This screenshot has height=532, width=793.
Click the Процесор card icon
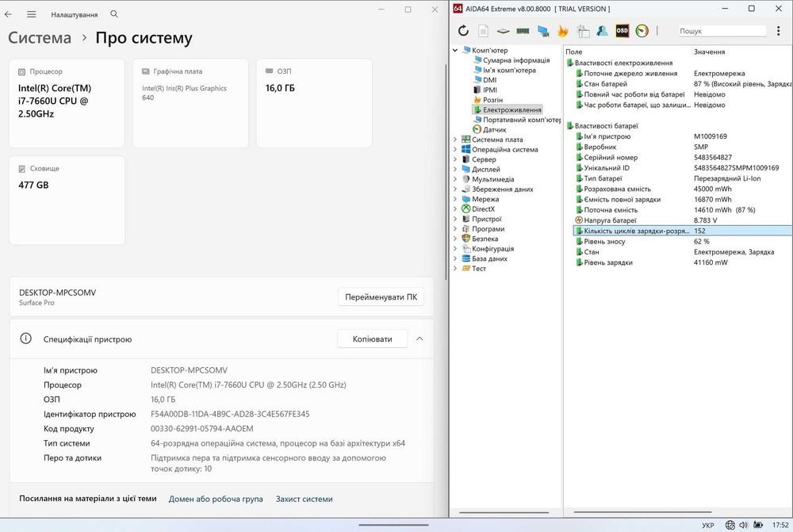tap(21, 72)
